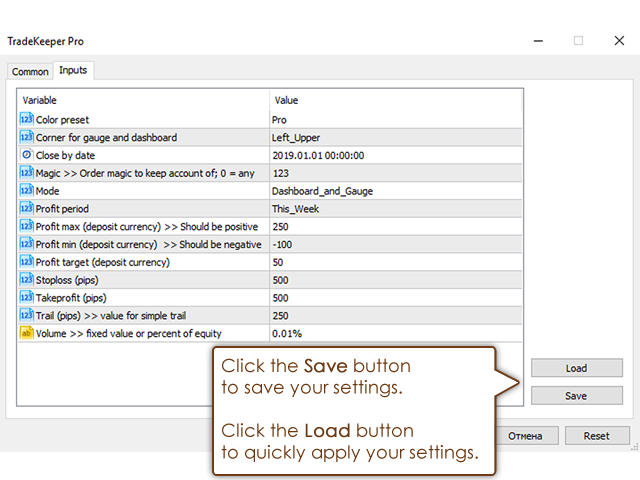Click the Отмена cancel button
This screenshot has width=640, height=480.
[x=526, y=436]
